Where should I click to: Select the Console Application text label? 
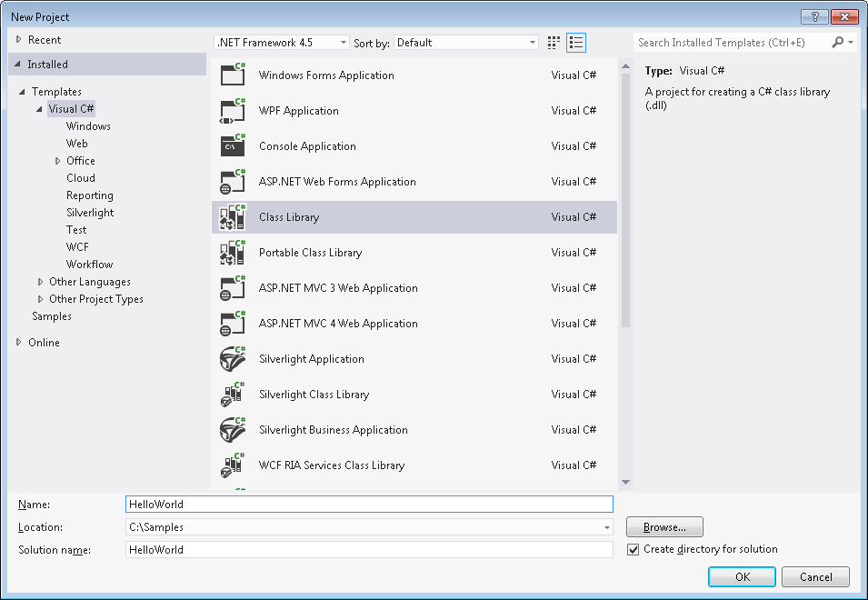point(307,146)
